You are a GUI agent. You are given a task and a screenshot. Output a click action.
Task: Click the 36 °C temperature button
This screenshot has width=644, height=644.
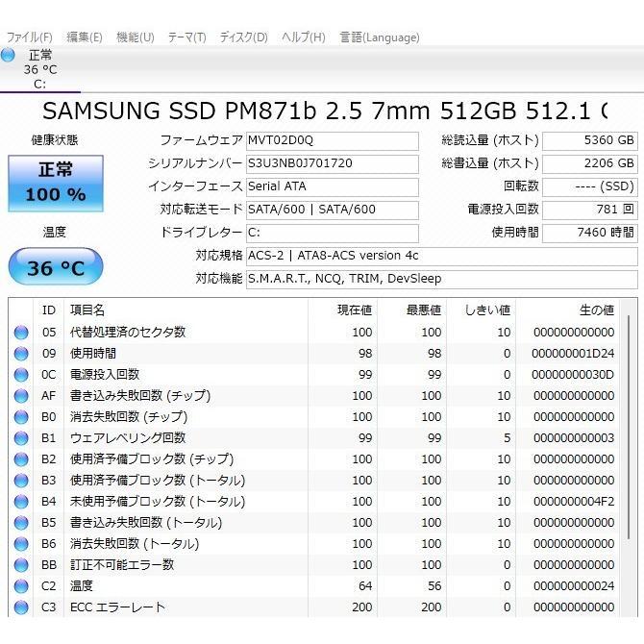pyautogui.click(x=56, y=266)
